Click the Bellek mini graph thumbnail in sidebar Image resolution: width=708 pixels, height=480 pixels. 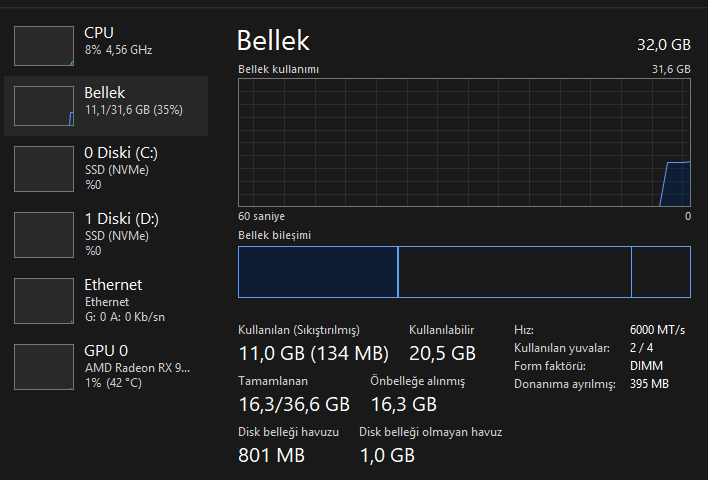pyautogui.click(x=44, y=106)
